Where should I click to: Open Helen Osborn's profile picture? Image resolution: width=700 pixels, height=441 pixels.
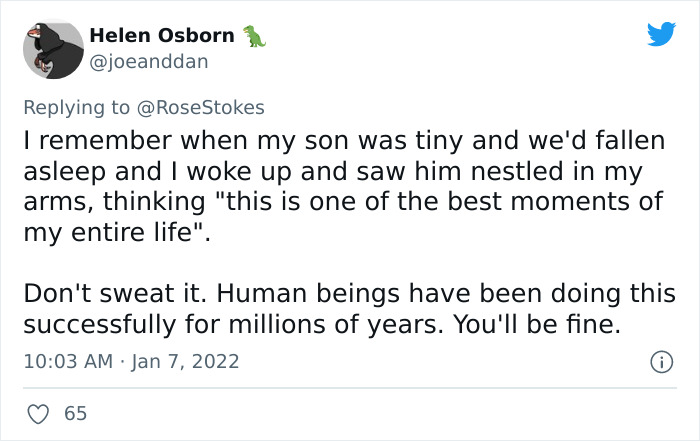pos(51,48)
